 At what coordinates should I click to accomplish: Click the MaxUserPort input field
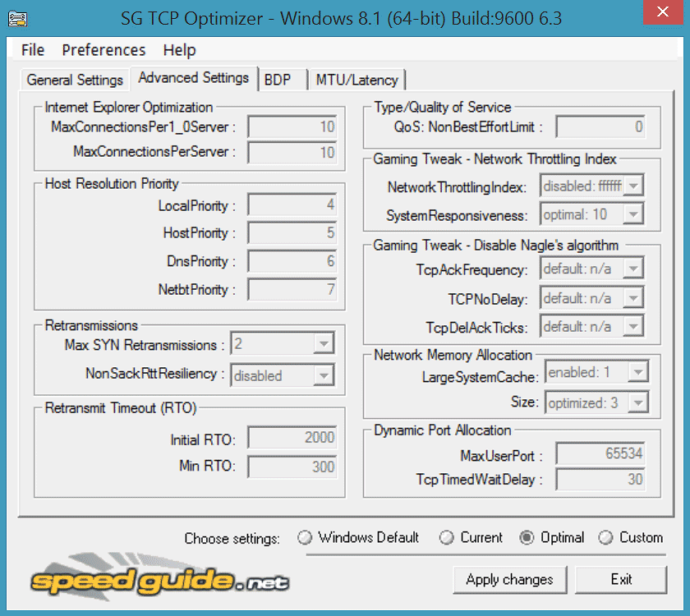tap(600, 453)
